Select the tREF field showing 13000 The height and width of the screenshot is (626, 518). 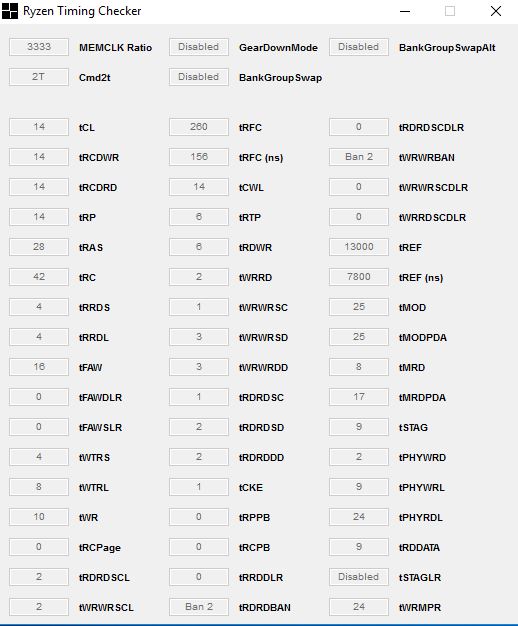(x=359, y=247)
